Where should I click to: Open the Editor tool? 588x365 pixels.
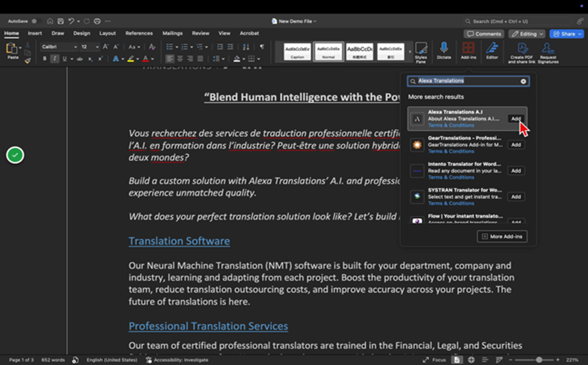coord(492,51)
